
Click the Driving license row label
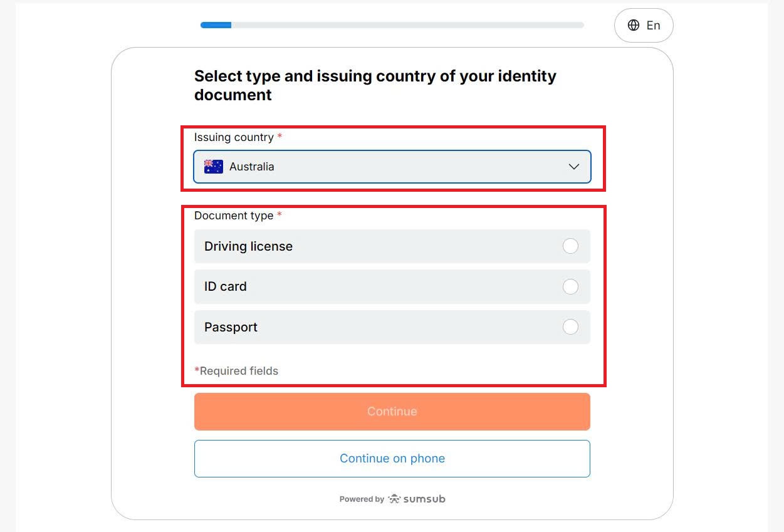[248, 246]
